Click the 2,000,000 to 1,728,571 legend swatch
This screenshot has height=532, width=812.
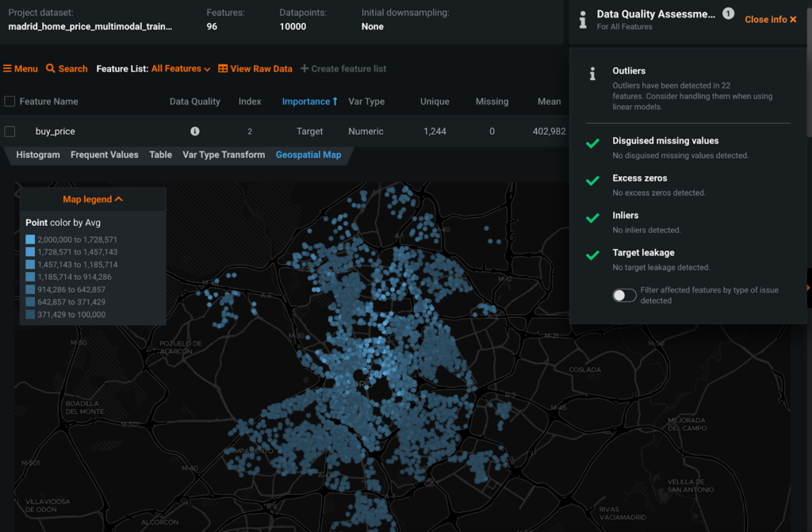pyautogui.click(x=30, y=239)
